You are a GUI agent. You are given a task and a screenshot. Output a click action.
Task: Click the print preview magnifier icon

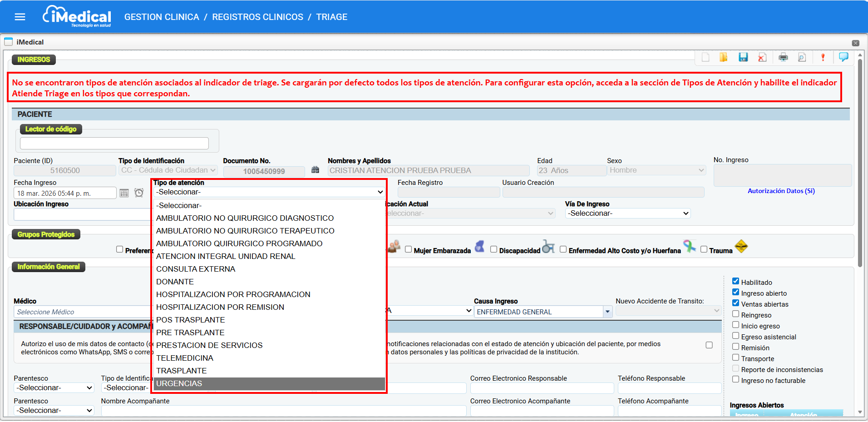click(802, 57)
